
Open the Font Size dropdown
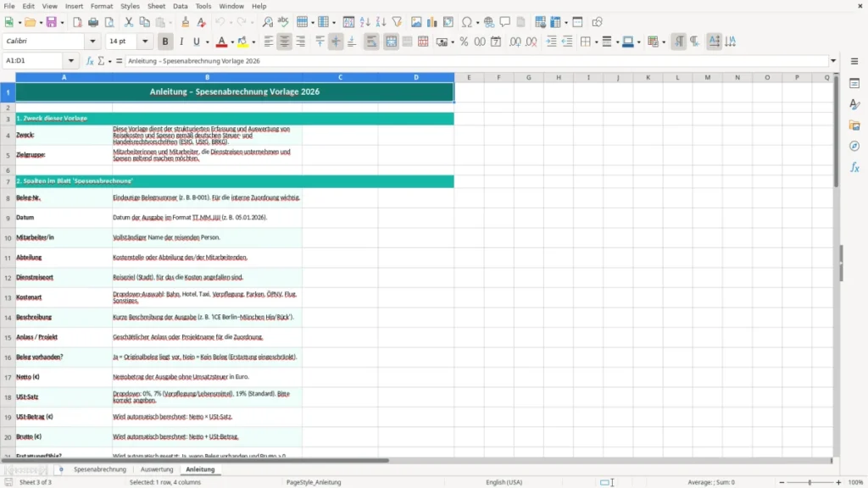[145, 41]
